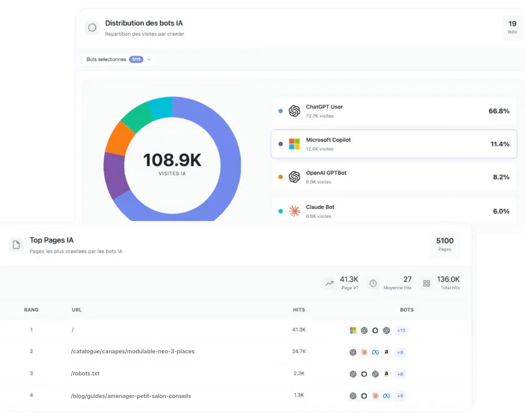Open the +13 extra bots list on row 1
Viewport: 525px width, 420px height.
(x=400, y=330)
